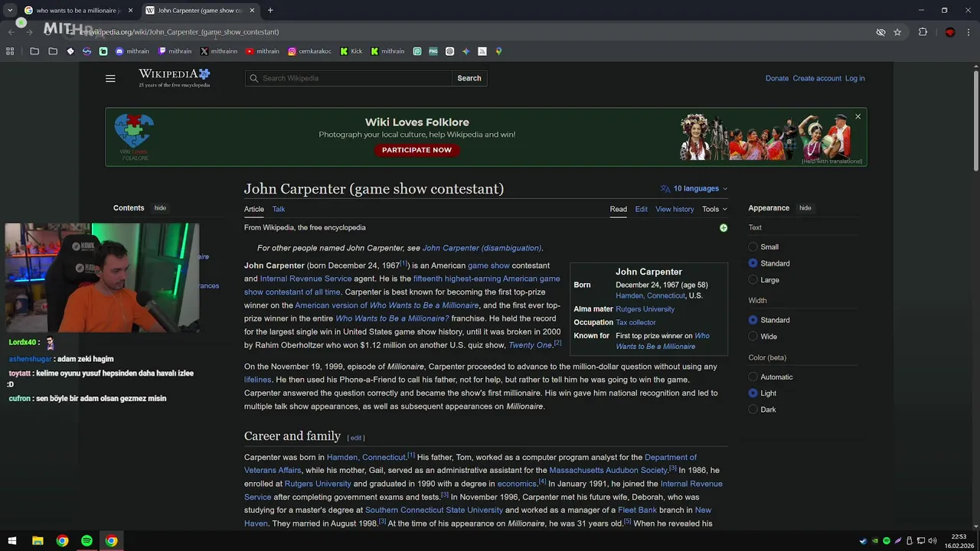Open a new browser tab
The width and height of the screenshot is (980, 551).
(x=270, y=10)
